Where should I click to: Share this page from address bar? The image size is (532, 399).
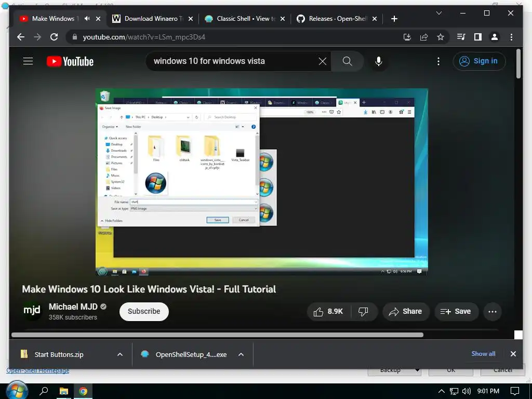(424, 37)
